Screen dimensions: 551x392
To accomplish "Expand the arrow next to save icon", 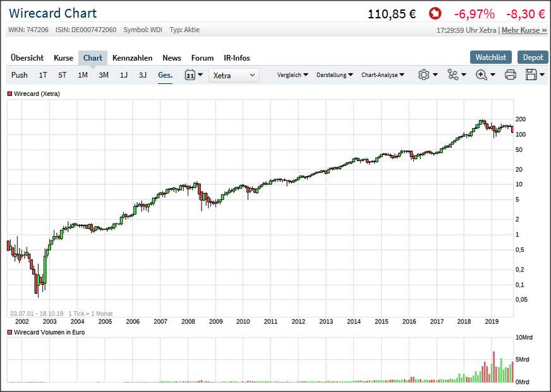I will (542, 74).
